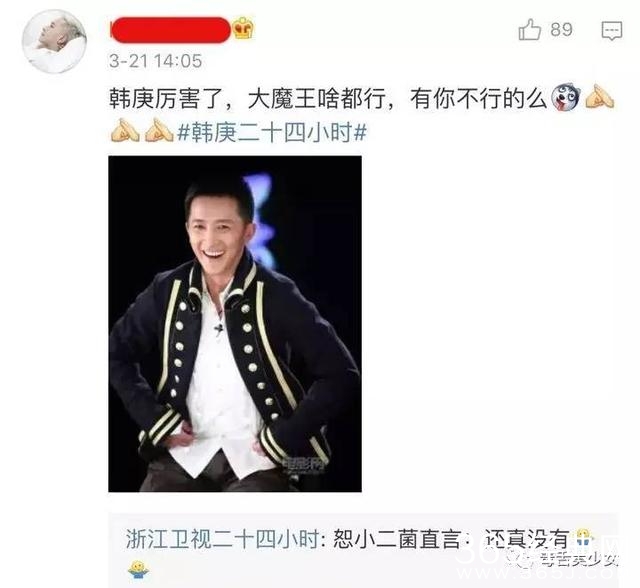This screenshot has width=640, height=588.
Task: Like the comment with the thumbs-up icon
Action: pos(529,29)
